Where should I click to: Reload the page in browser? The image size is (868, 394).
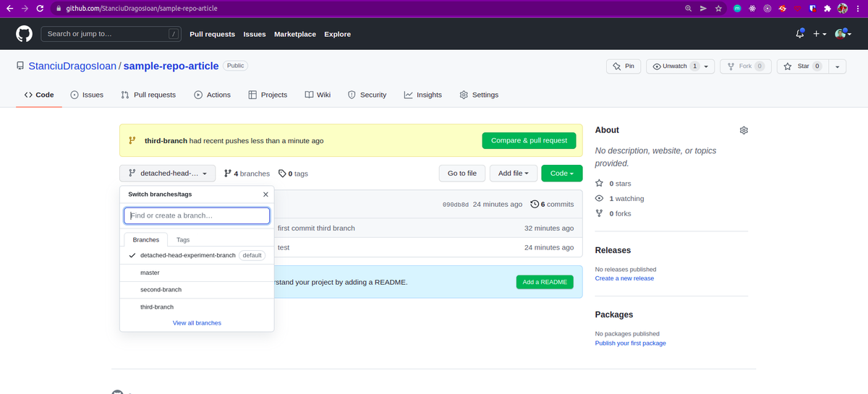click(x=40, y=9)
